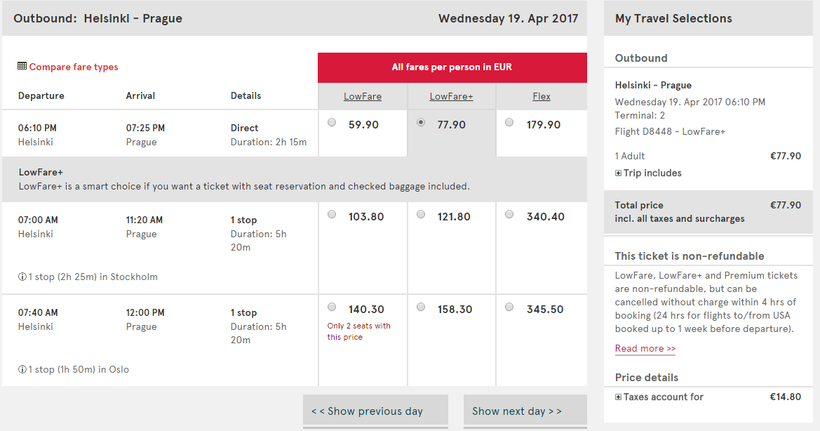Image resolution: width=820 pixels, height=431 pixels.
Task: Open the Read more link
Action: tap(645, 348)
